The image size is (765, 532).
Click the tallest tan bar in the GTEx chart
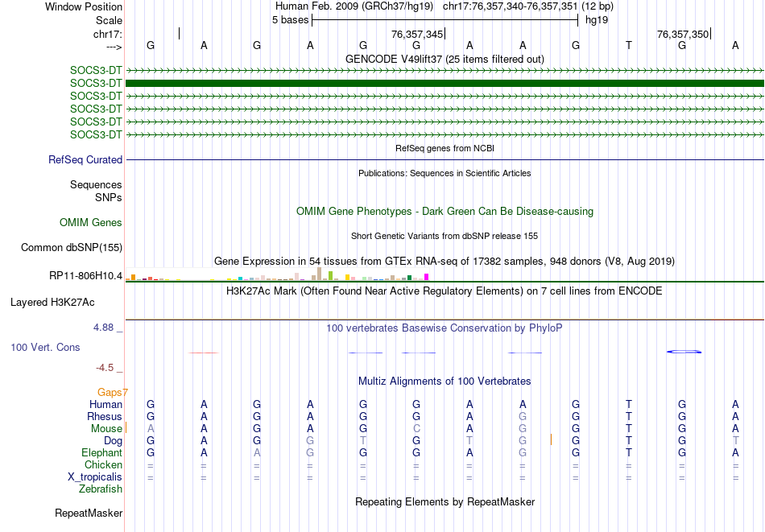click(320, 274)
